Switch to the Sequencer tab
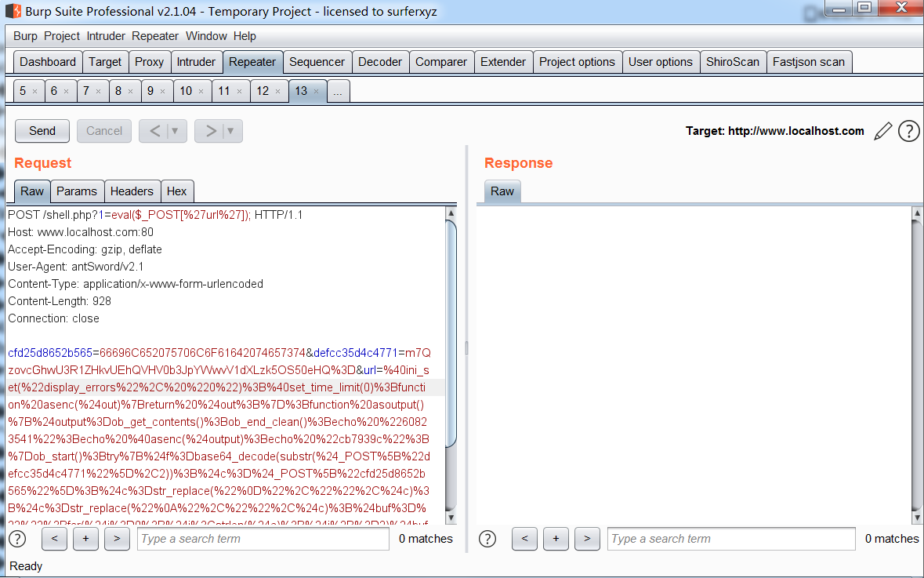This screenshot has height=578, width=924. 317,62
